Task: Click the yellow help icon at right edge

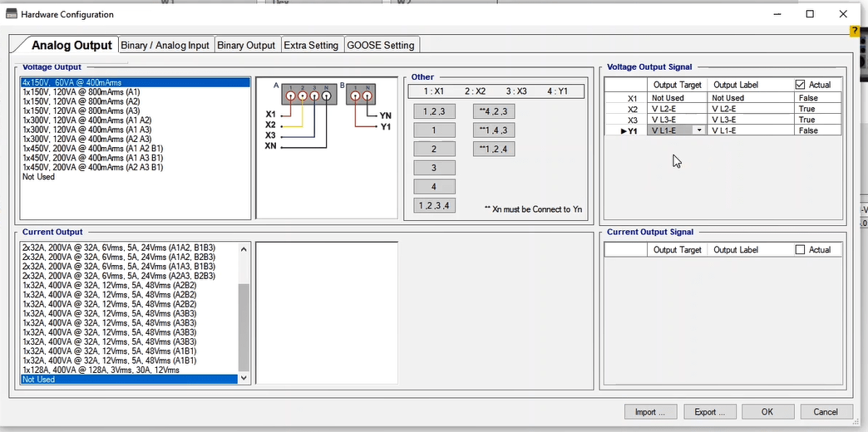Action: (854, 32)
